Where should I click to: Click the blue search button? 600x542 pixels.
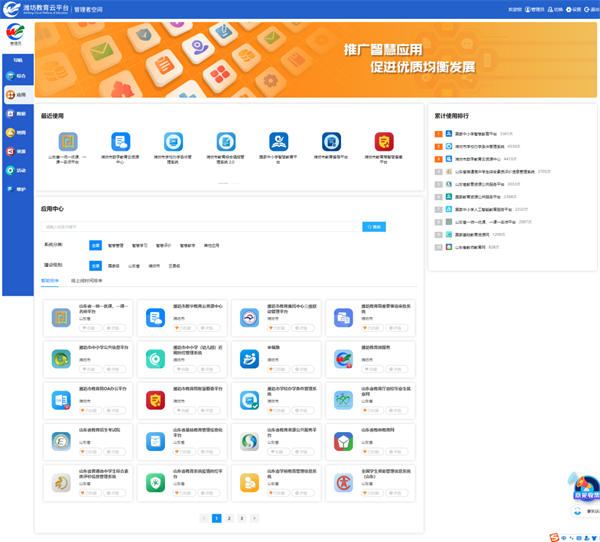tap(374, 227)
